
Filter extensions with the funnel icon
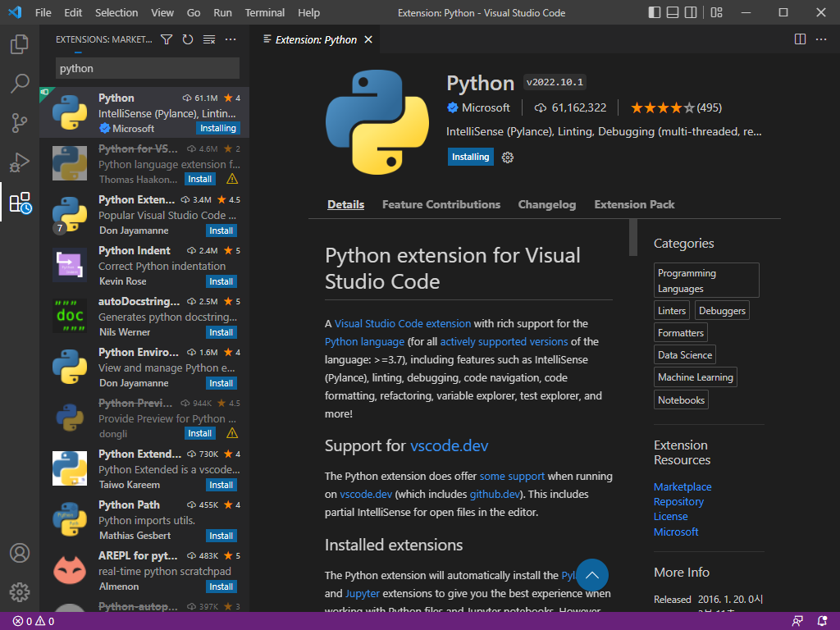click(167, 39)
